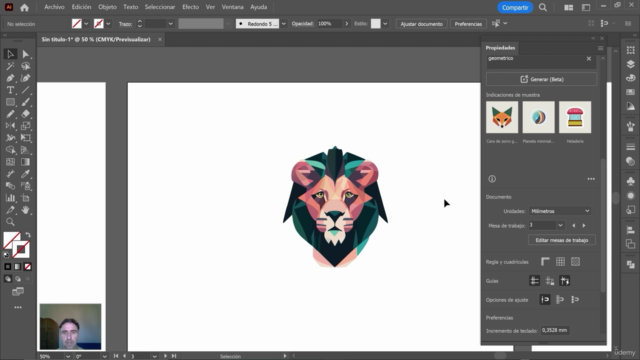640x360 pixels.
Task: Click the Compartir button
Action: [x=515, y=7]
